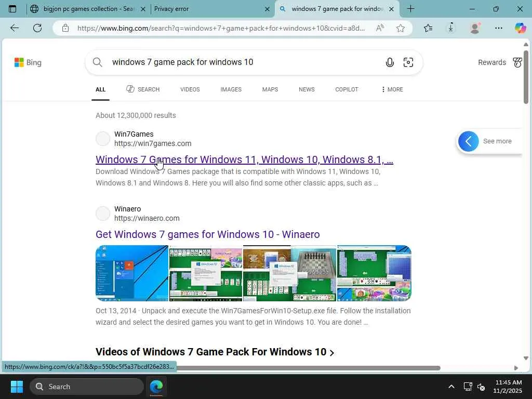Expand the See more side panel

[x=489, y=141]
